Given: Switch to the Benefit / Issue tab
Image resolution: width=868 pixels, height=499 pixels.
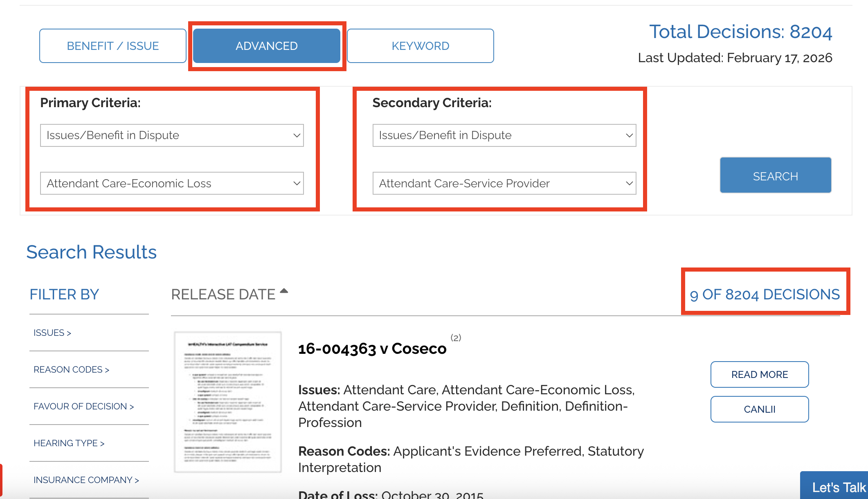Looking at the screenshot, I should coord(113,46).
